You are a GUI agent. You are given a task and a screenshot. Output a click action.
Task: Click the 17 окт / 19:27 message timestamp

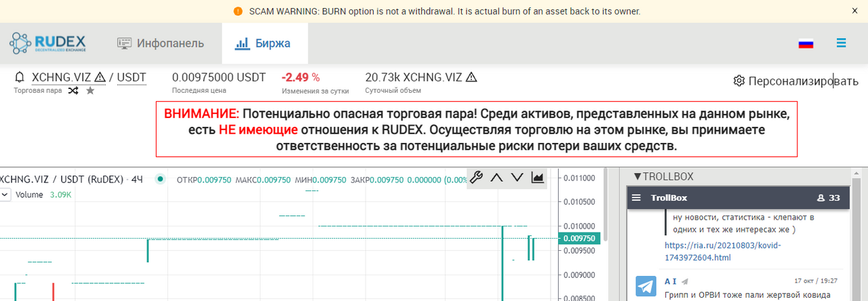pyautogui.click(x=816, y=281)
